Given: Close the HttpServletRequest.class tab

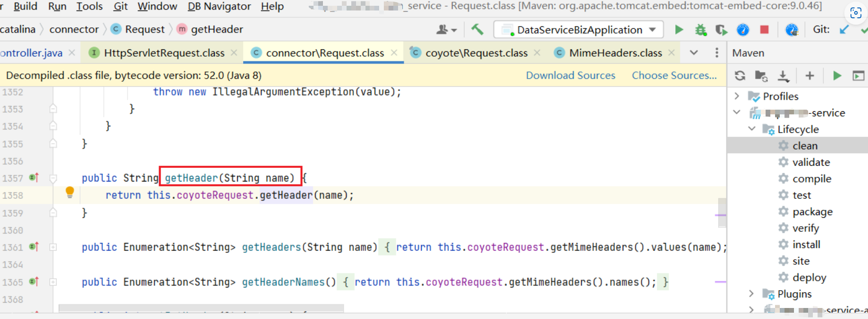Looking at the screenshot, I should pyautogui.click(x=234, y=52).
